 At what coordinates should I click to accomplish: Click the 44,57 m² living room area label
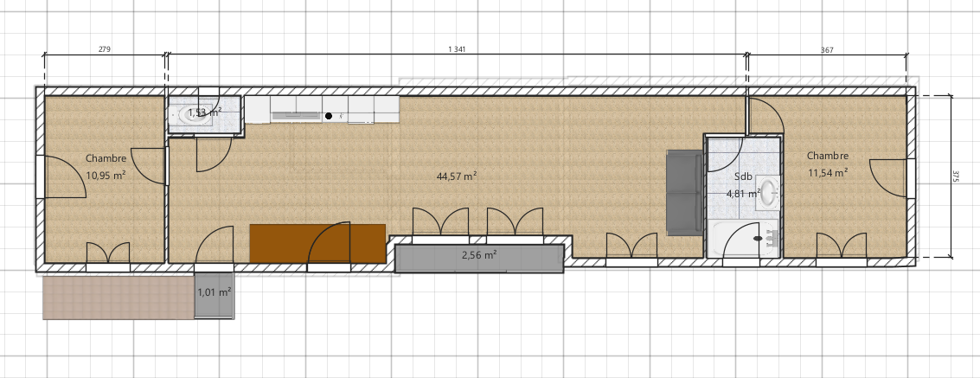click(x=457, y=176)
